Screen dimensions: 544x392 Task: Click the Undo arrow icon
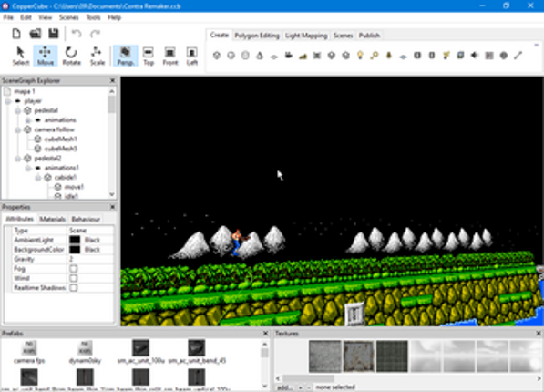coord(77,34)
